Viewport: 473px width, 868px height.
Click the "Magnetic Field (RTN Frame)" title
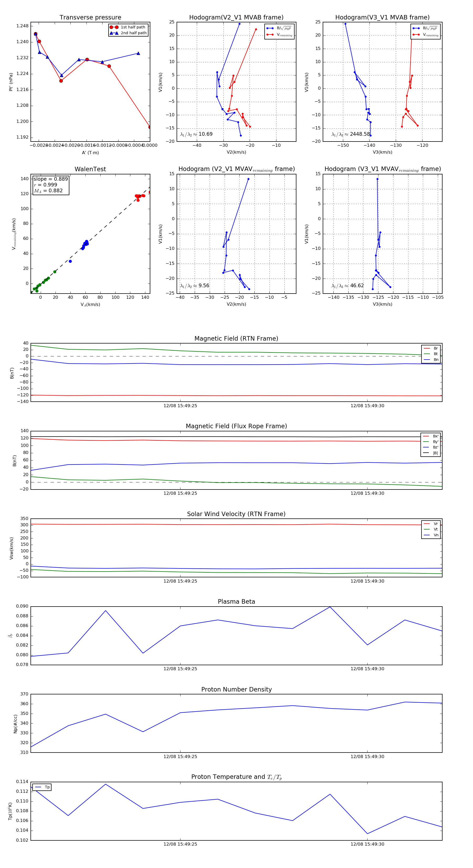click(236, 339)
